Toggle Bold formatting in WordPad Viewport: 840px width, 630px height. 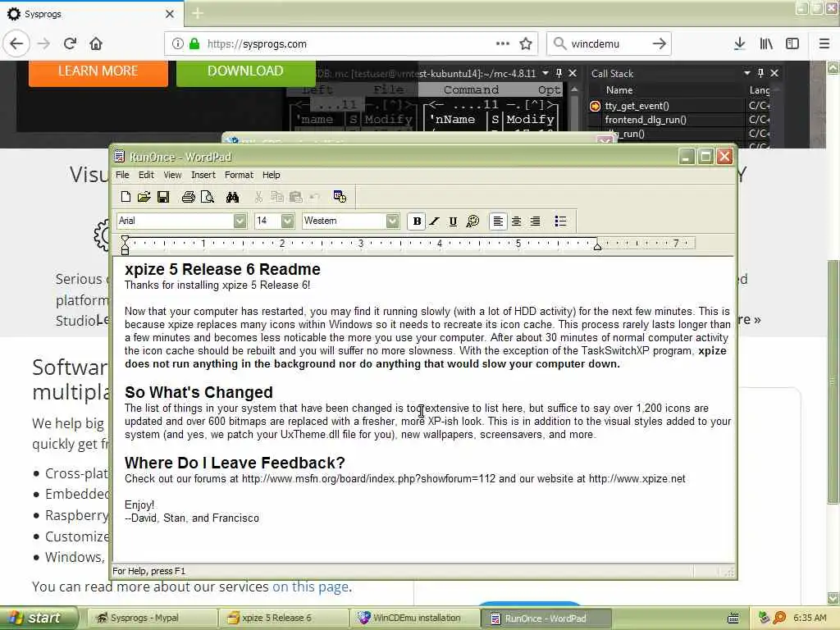[417, 221]
